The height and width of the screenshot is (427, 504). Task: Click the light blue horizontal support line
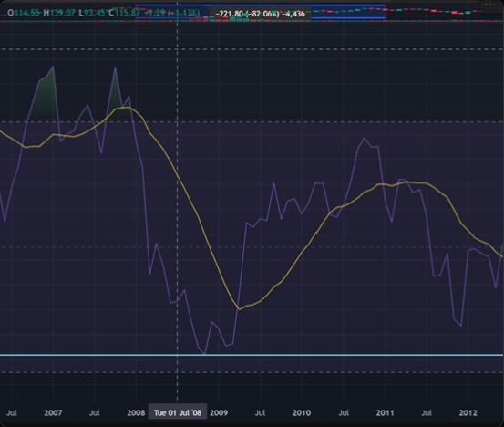point(252,355)
